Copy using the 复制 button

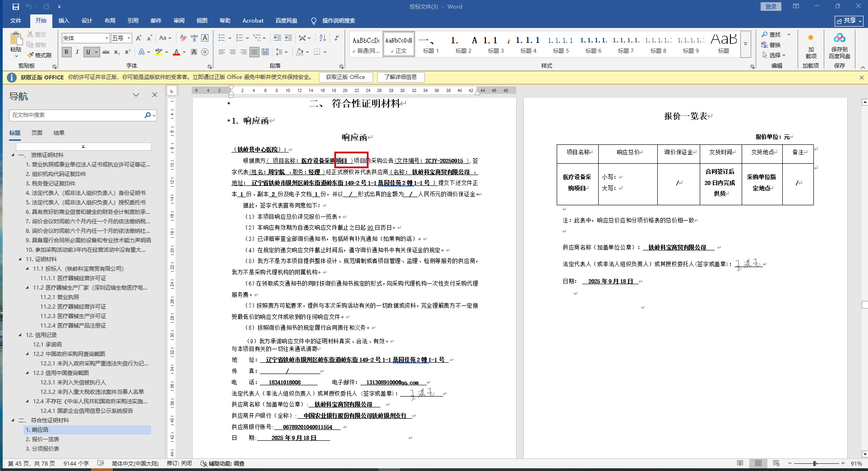click(x=37, y=45)
